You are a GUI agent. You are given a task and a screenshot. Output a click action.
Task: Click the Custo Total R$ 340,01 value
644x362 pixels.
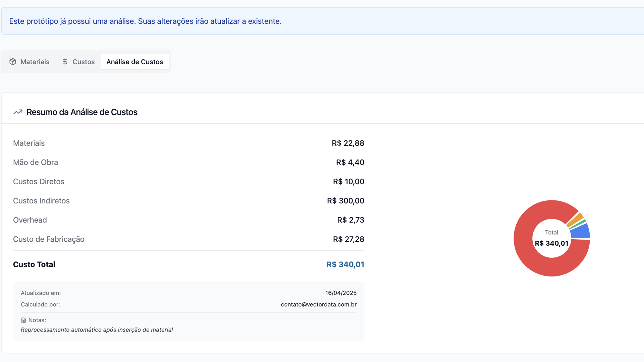coord(345,264)
